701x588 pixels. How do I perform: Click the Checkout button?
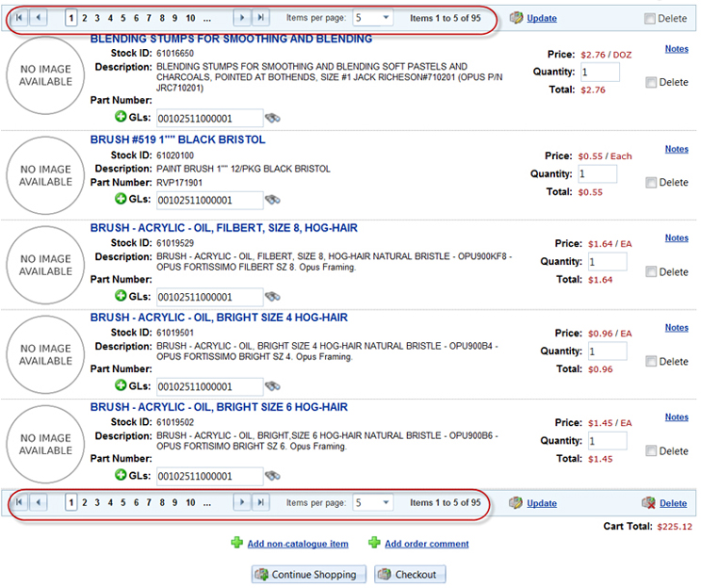pos(410,574)
